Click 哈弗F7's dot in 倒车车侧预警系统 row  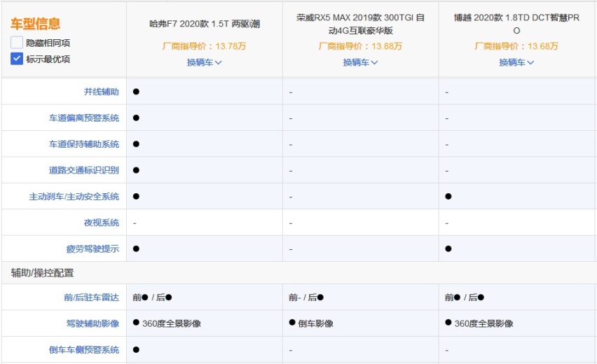pos(136,349)
